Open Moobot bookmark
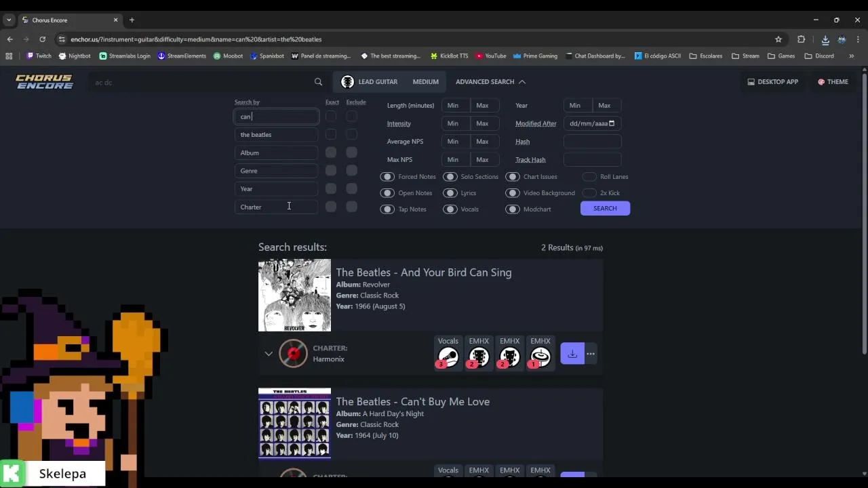The width and height of the screenshot is (868, 488). 228,56
